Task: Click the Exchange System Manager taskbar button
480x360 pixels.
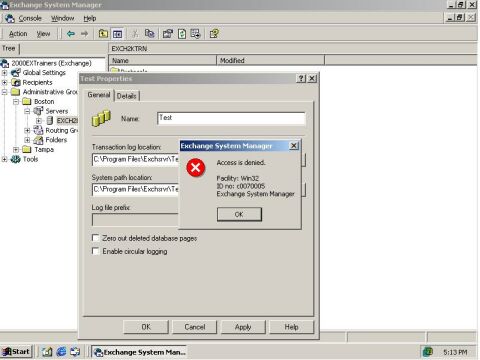Action: click(139, 352)
